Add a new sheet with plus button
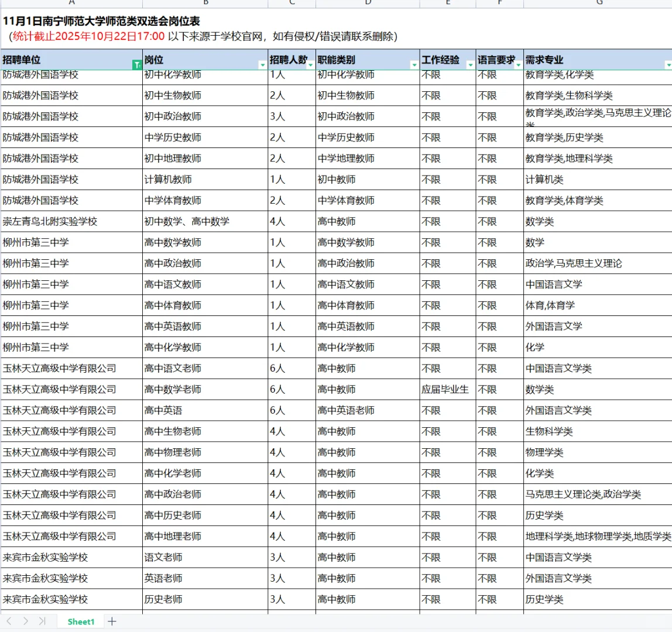Screen dimensions: 672x632 click(x=112, y=621)
